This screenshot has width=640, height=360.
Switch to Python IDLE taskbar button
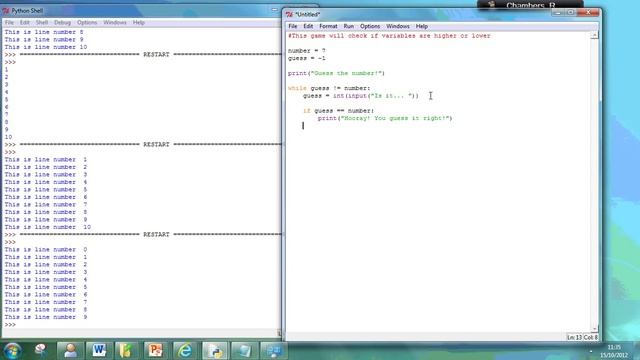[215, 350]
